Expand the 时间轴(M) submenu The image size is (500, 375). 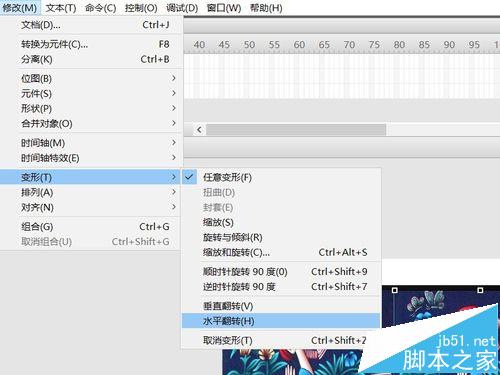click(91, 143)
